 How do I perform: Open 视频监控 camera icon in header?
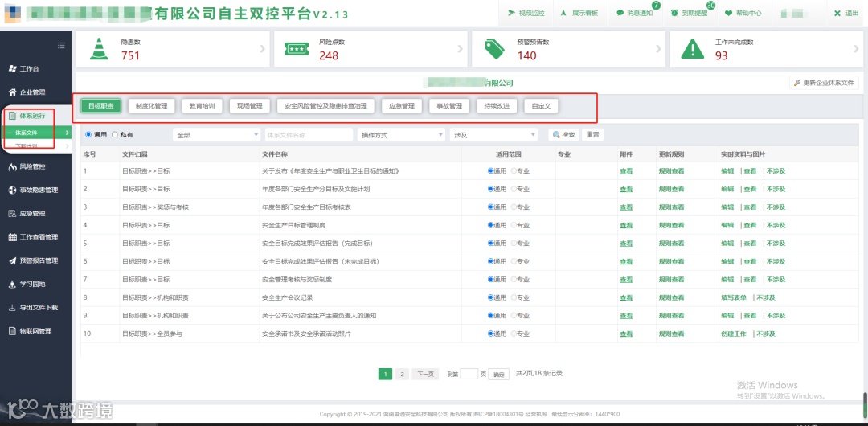point(511,14)
